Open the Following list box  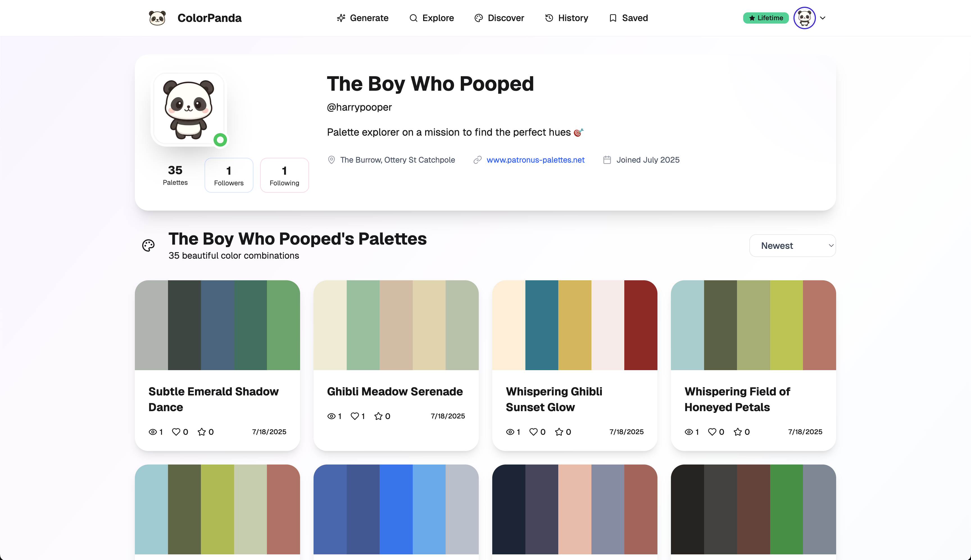click(284, 175)
